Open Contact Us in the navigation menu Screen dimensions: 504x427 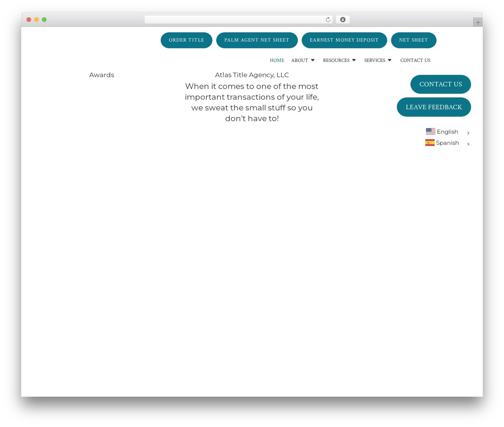415,60
